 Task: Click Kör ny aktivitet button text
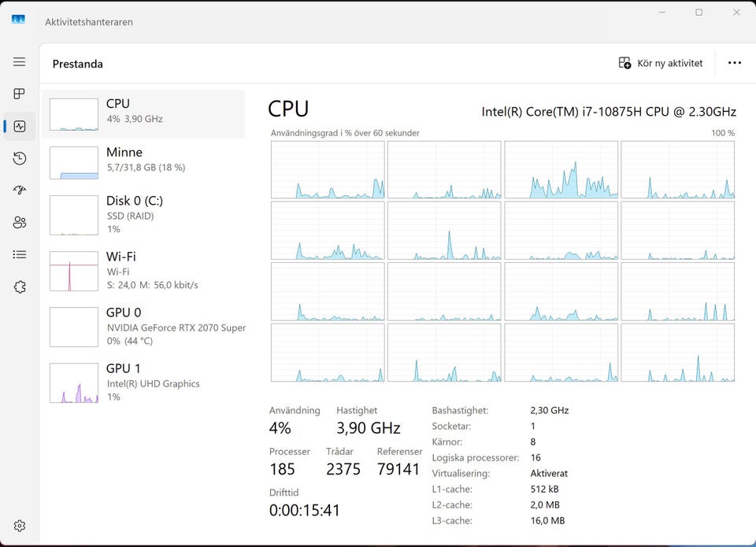[669, 63]
